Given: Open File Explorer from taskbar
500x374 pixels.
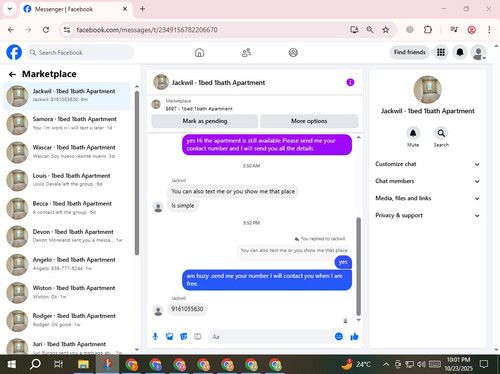Looking at the screenshot, I should (83, 364).
